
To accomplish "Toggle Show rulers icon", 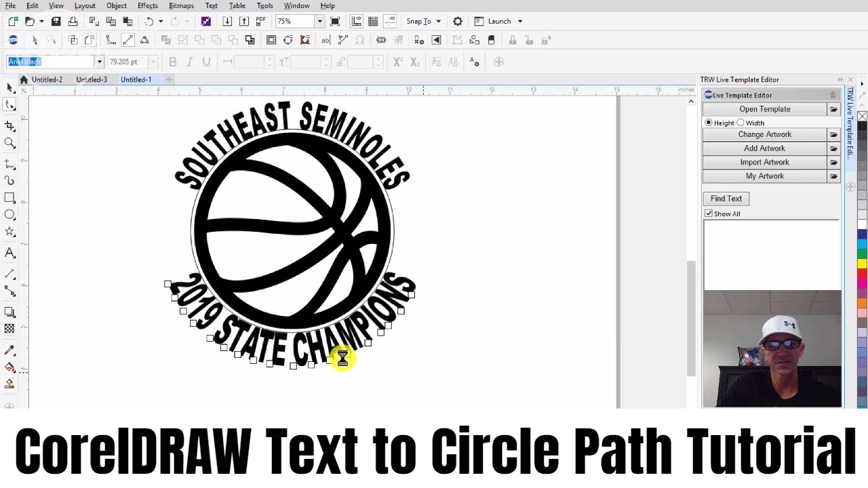I will (x=356, y=22).
